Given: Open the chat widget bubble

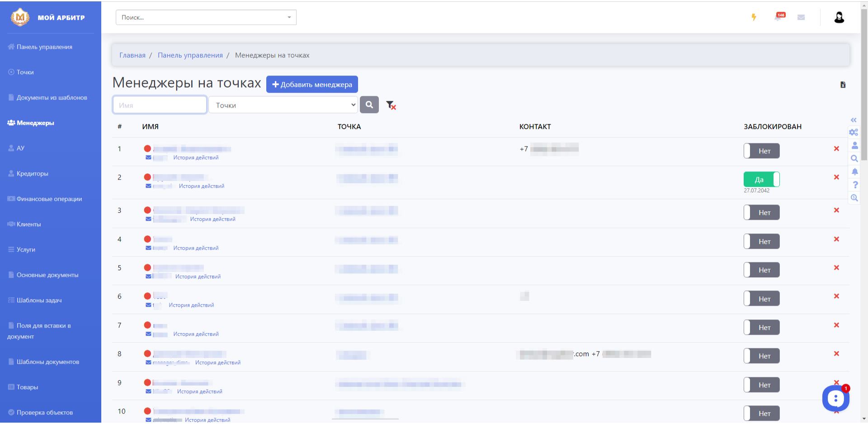Looking at the screenshot, I should (835, 398).
